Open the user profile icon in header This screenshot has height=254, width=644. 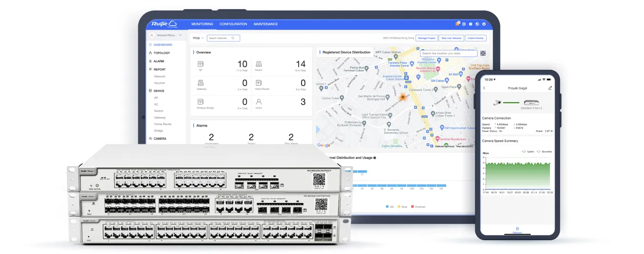pos(484,24)
